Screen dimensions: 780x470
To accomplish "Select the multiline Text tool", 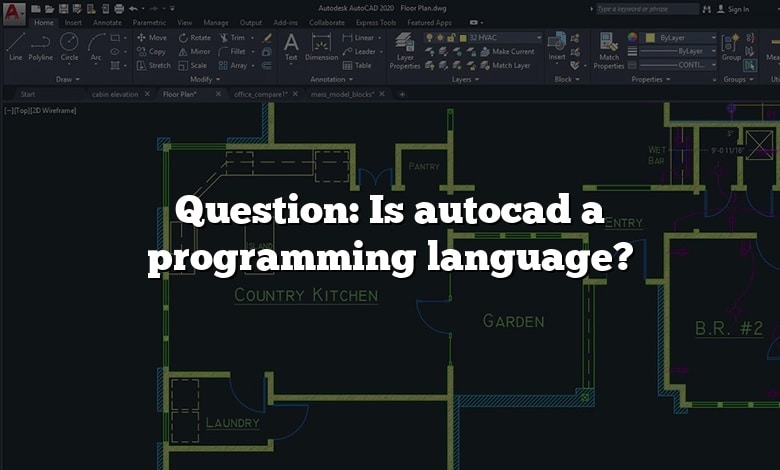I will [x=291, y=47].
